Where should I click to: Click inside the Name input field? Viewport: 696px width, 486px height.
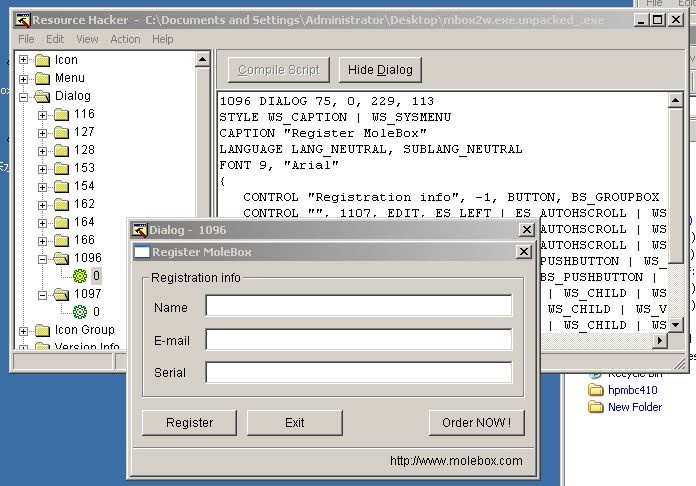click(x=359, y=306)
